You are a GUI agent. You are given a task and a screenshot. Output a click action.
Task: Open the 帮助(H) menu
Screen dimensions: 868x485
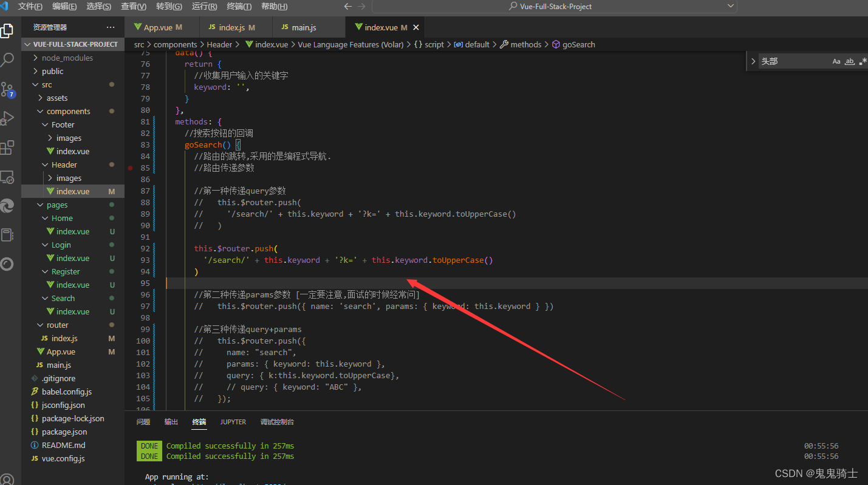[x=274, y=7]
